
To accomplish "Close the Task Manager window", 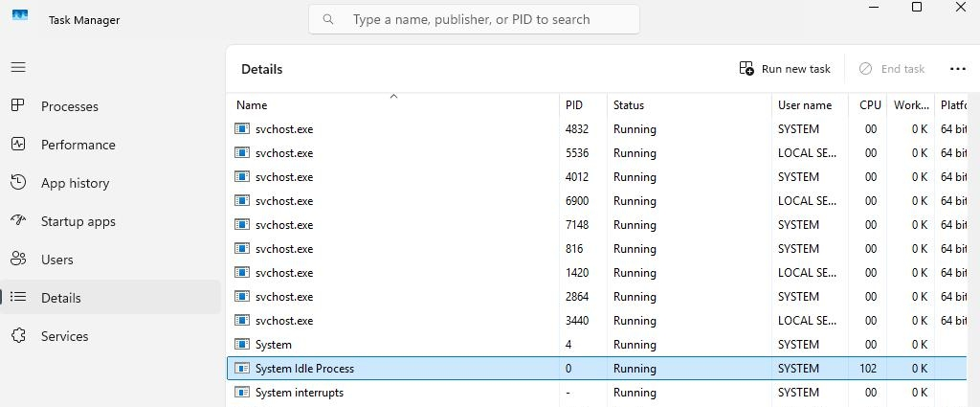I will coord(961,7).
